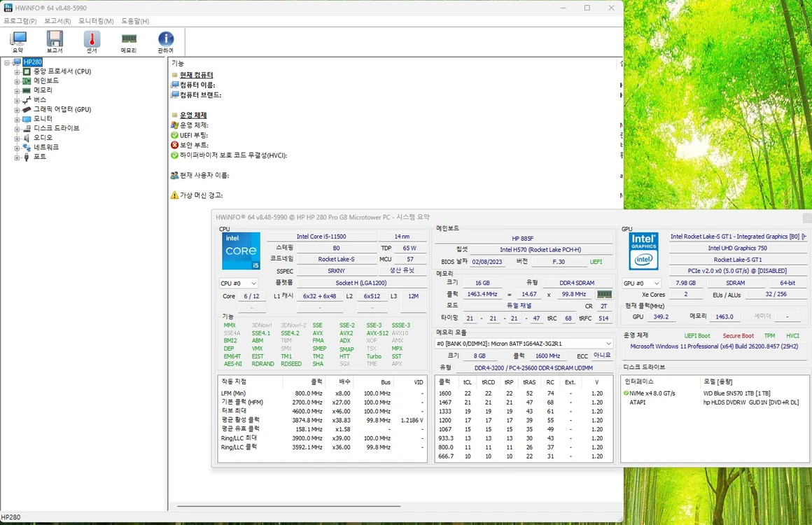812x525 pixels.
Task: Click the green check icon beside 하이퍼바이저 HVCI
Action: [174, 155]
